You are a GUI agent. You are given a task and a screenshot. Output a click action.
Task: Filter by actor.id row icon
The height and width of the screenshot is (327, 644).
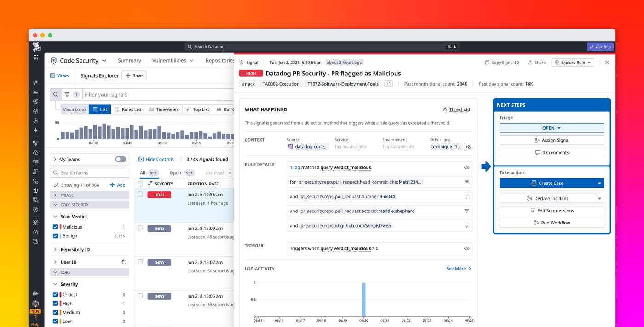[466, 211]
